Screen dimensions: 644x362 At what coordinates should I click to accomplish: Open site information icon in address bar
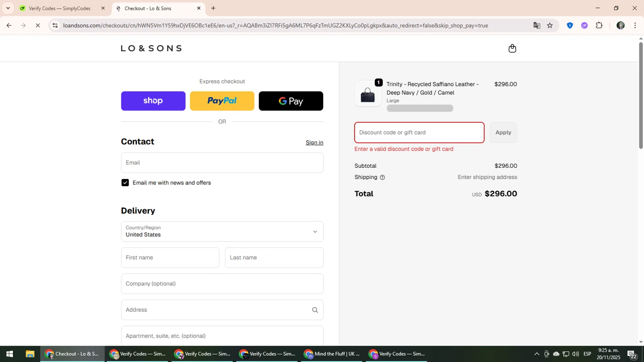[x=55, y=25]
